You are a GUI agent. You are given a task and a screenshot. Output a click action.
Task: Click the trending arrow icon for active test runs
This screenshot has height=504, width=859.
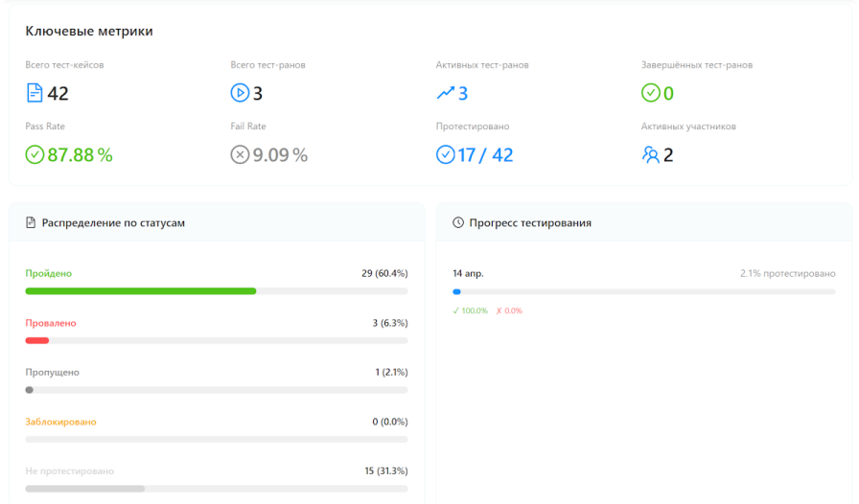[446, 93]
